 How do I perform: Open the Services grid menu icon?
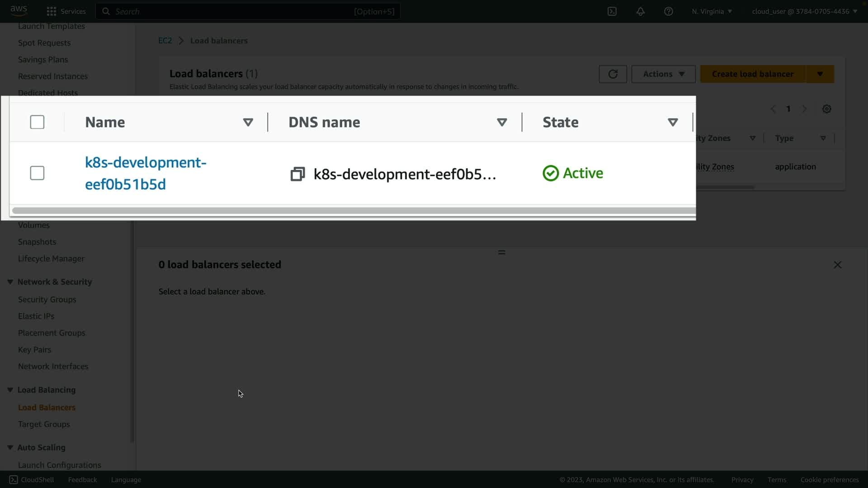pyautogui.click(x=52, y=11)
